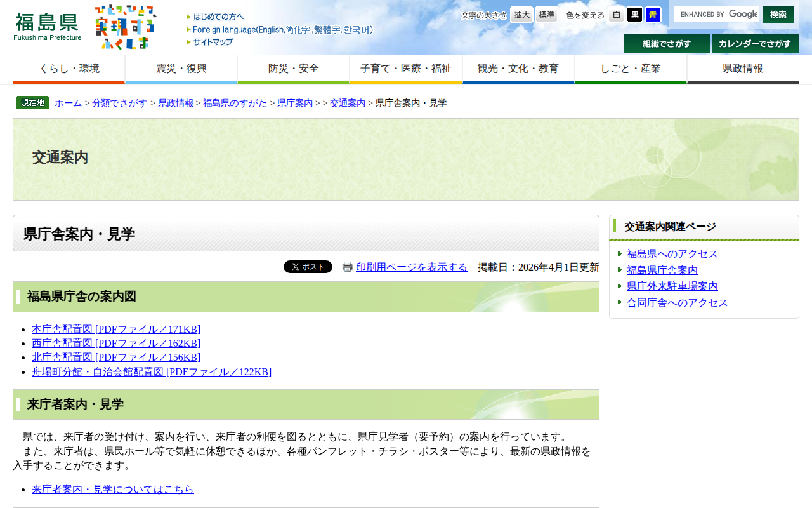Visit the 福島県へのアクセス sidebar link

672,253
